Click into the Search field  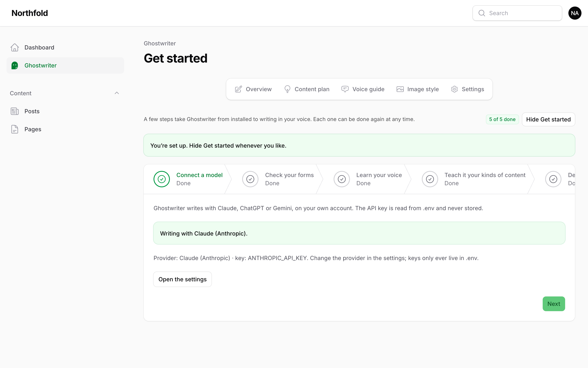point(517,13)
